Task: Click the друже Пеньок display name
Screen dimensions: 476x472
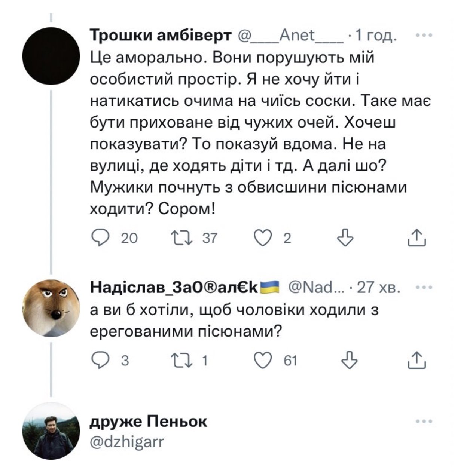Action: tap(149, 422)
